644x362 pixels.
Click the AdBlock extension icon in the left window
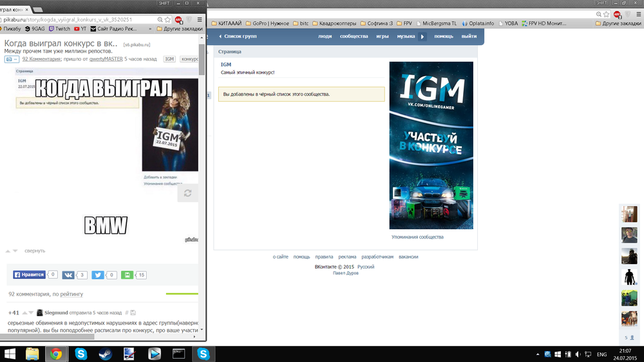(178, 19)
